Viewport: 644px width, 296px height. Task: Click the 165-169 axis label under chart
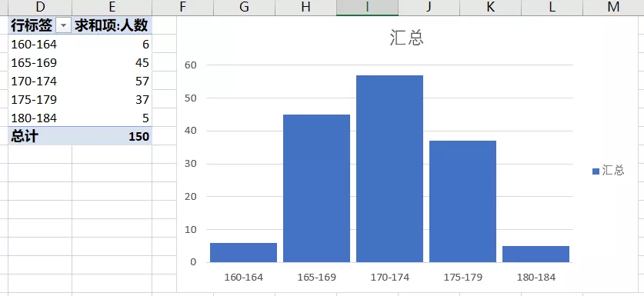click(317, 278)
